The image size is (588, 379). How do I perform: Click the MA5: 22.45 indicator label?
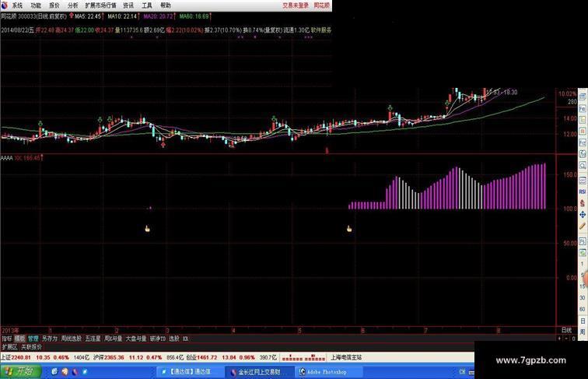pyautogui.click(x=88, y=16)
